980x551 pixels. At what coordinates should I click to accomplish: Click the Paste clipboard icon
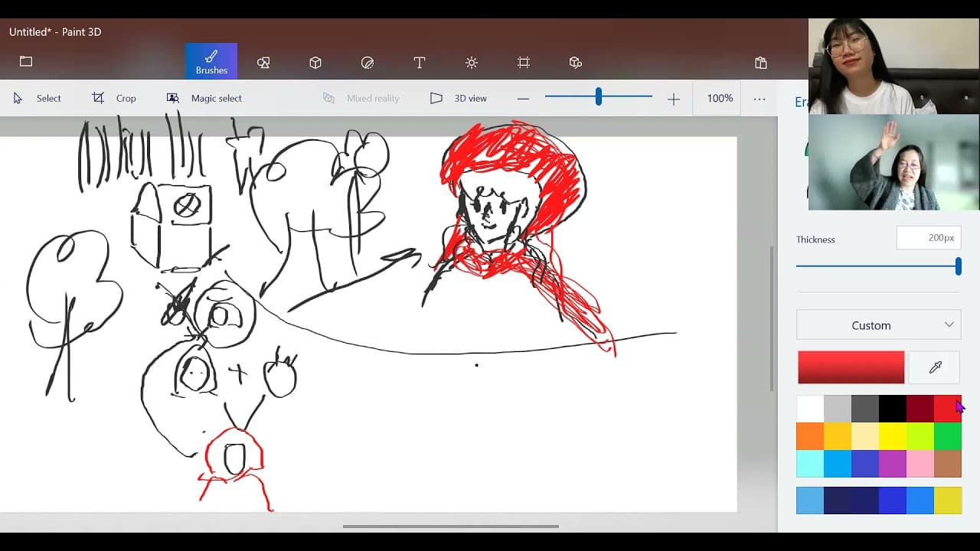click(x=760, y=63)
